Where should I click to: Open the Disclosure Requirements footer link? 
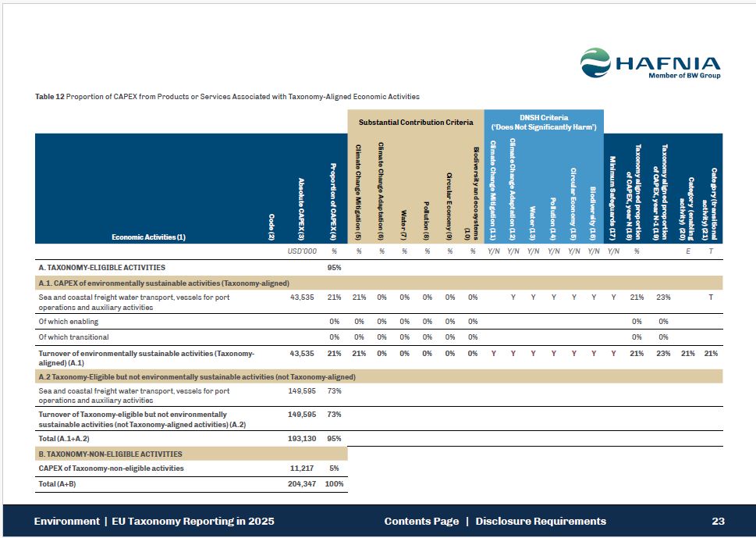click(x=540, y=521)
